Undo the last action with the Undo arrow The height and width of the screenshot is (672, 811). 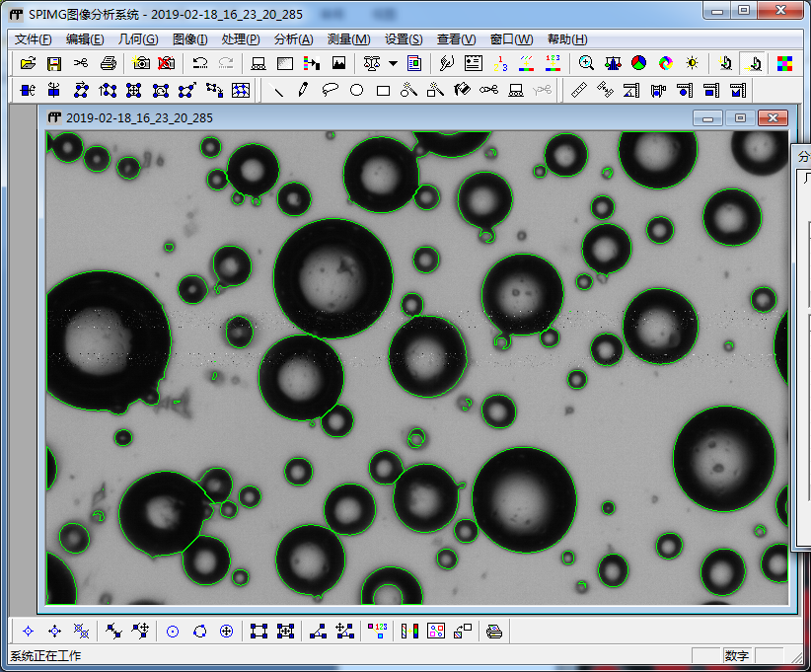[x=200, y=63]
